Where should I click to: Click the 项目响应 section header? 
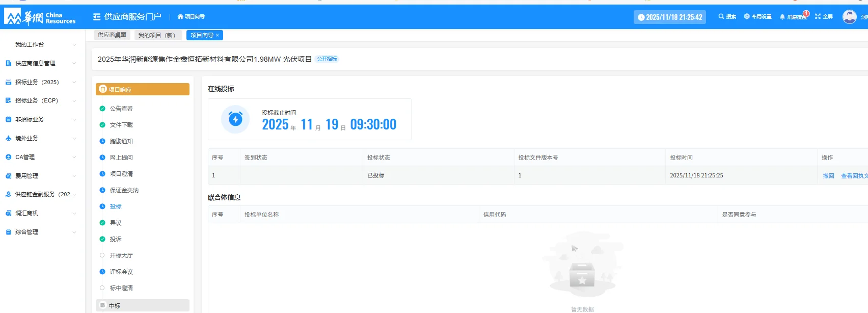click(143, 89)
